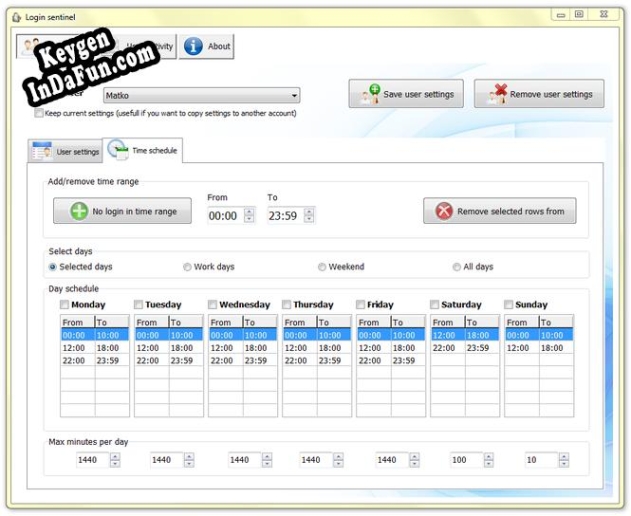
Task: Switch to the Time schedule tab
Action: [x=143, y=150]
